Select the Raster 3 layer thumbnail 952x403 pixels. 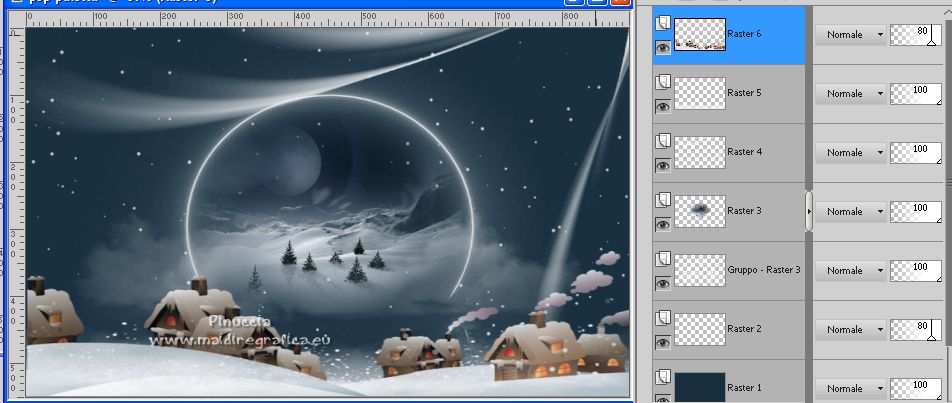point(699,211)
